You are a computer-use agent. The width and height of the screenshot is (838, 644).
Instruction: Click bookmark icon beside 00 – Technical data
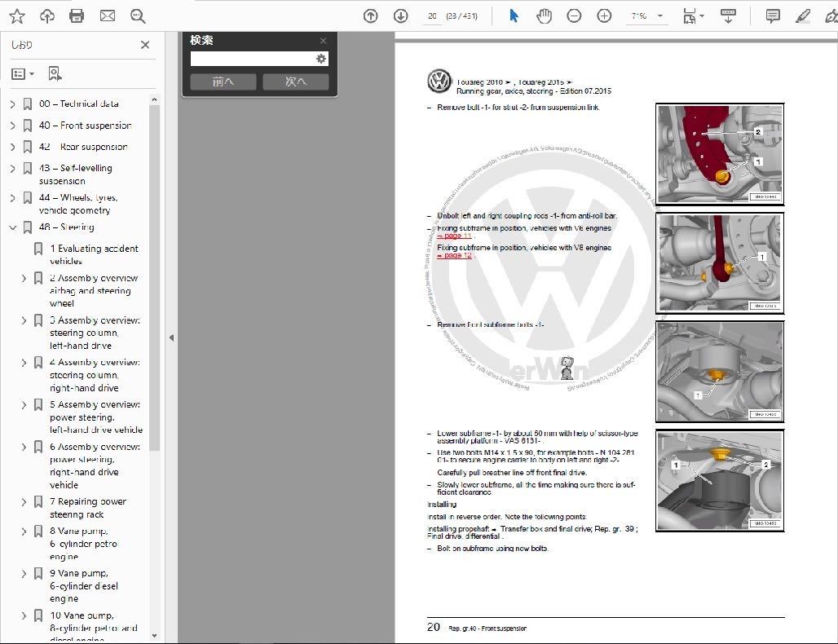(x=27, y=104)
